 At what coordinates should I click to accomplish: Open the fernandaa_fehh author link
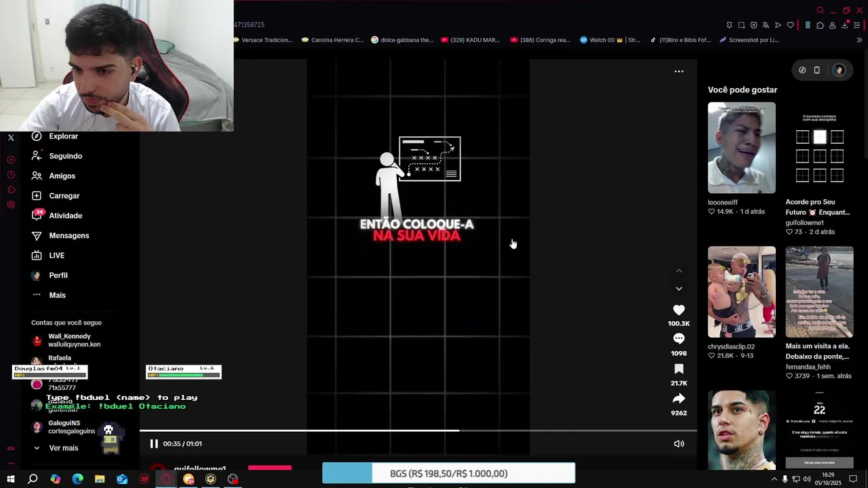[x=809, y=367]
